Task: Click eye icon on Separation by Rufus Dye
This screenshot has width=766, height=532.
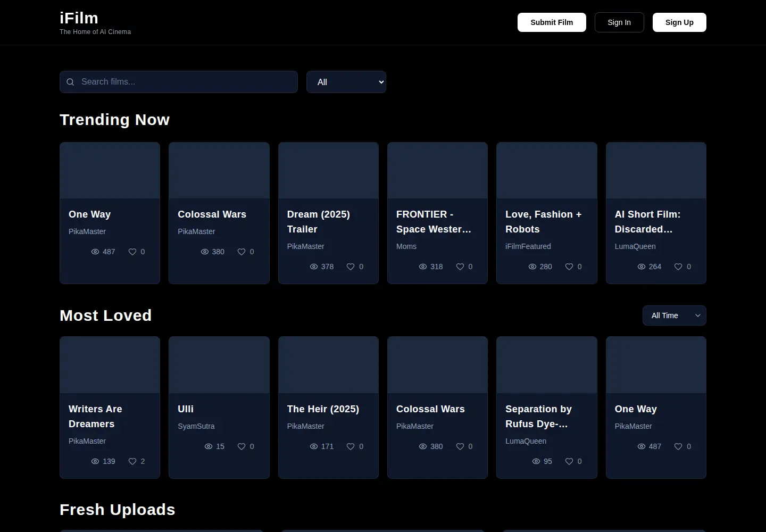Action: [x=536, y=461]
